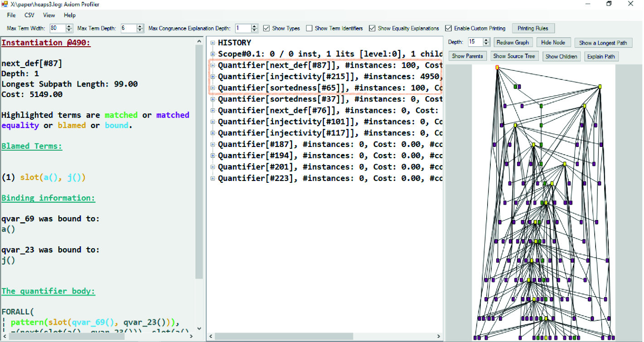
Task: Open the CSV menu
Action: (29, 15)
